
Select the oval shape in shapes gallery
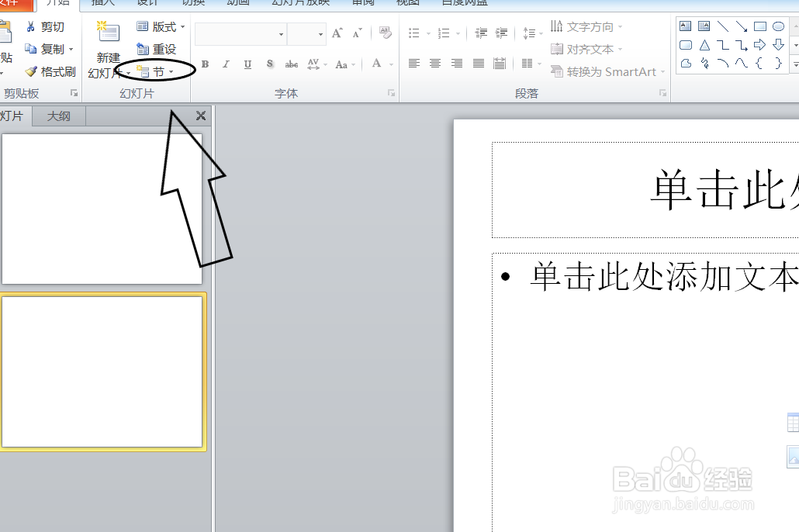pyautogui.click(x=778, y=26)
